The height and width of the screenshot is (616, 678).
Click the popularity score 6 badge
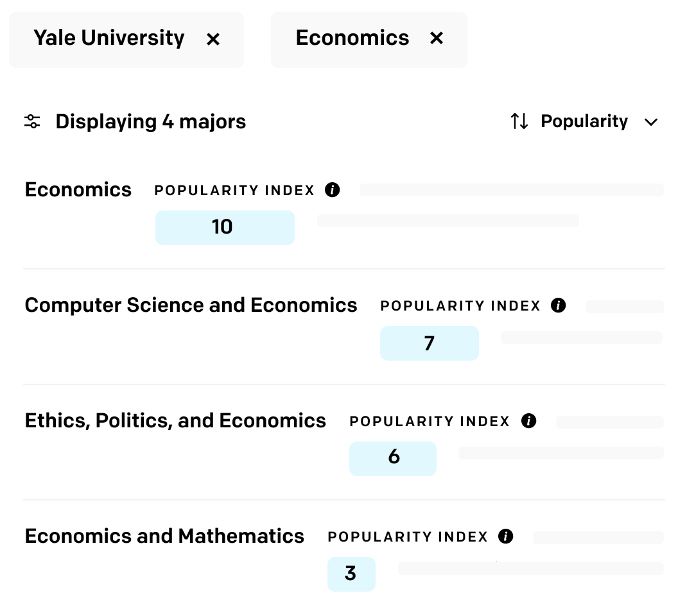(x=393, y=458)
